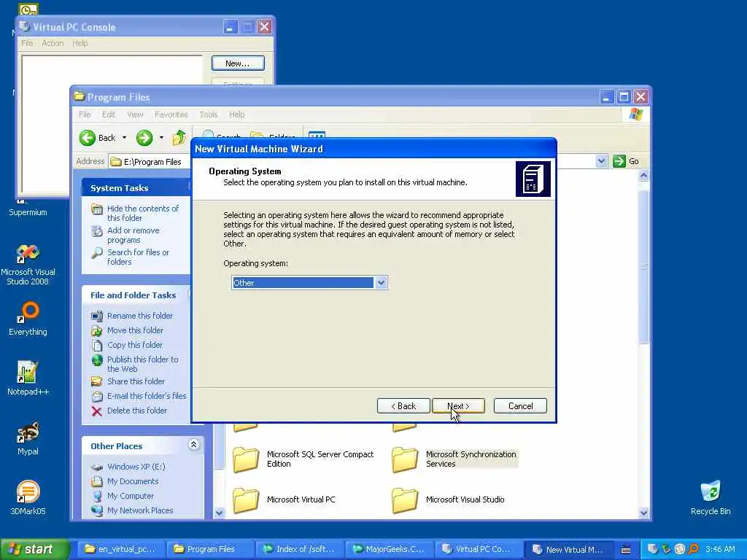Viewport: 747px width, 560px height.
Task: Click Publish this folder to the Web
Action: (142, 365)
